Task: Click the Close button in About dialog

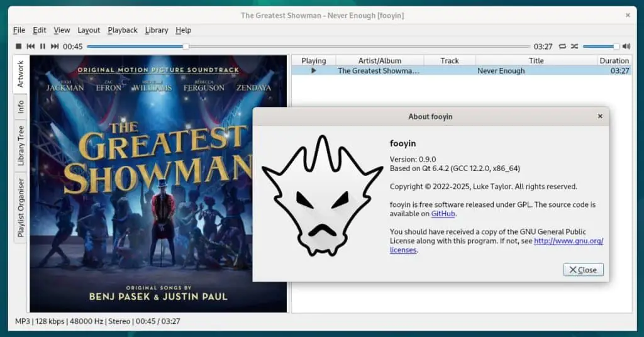Action: (583, 270)
